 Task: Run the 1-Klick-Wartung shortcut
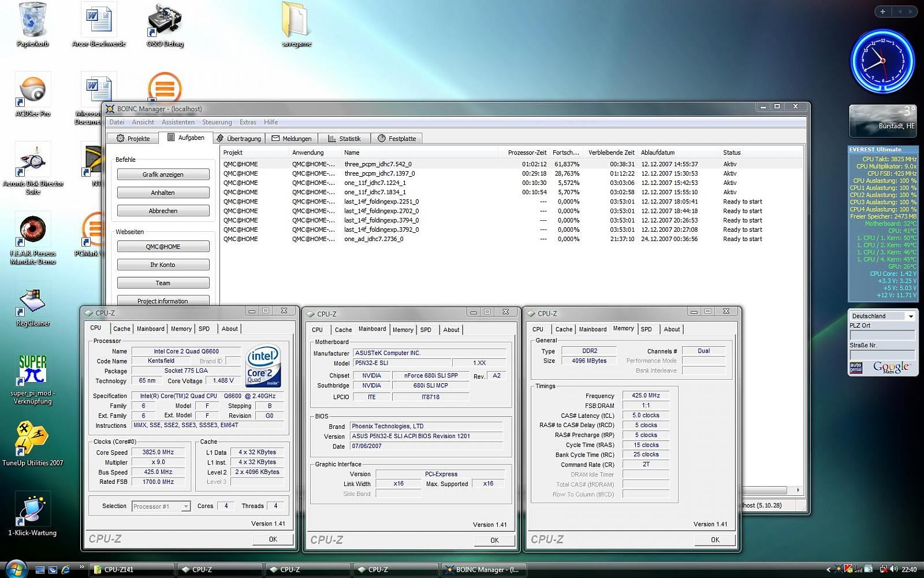click(33, 513)
